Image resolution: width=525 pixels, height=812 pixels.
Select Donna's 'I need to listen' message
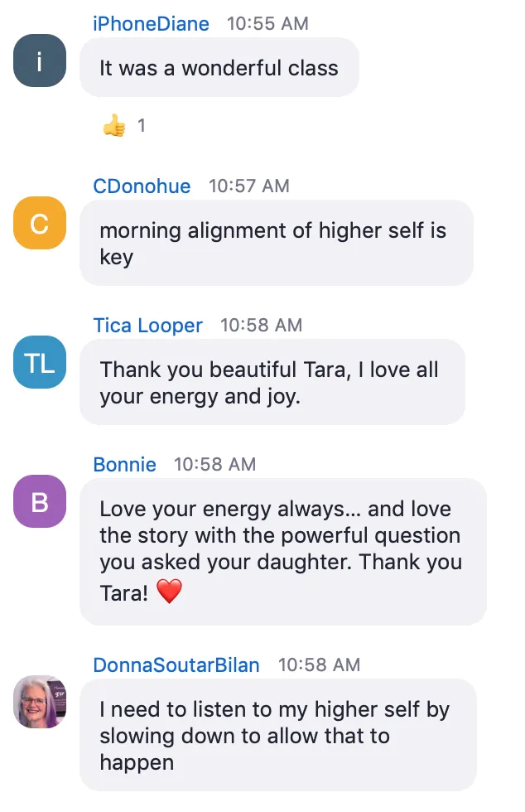coord(278,735)
